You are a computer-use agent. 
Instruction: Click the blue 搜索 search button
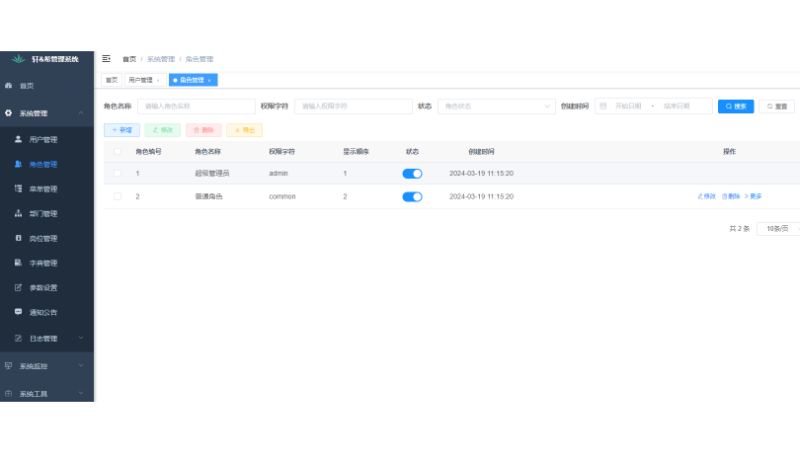coord(736,106)
